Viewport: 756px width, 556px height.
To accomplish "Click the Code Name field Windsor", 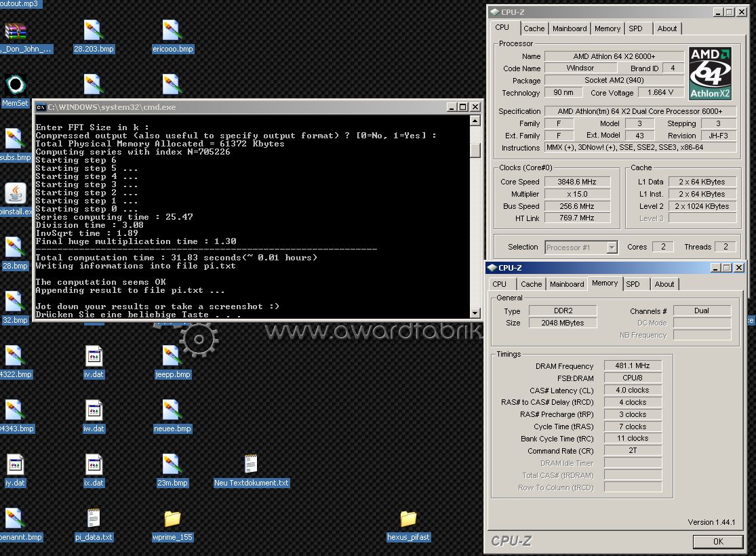I will pyautogui.click(x=580, y=68).
